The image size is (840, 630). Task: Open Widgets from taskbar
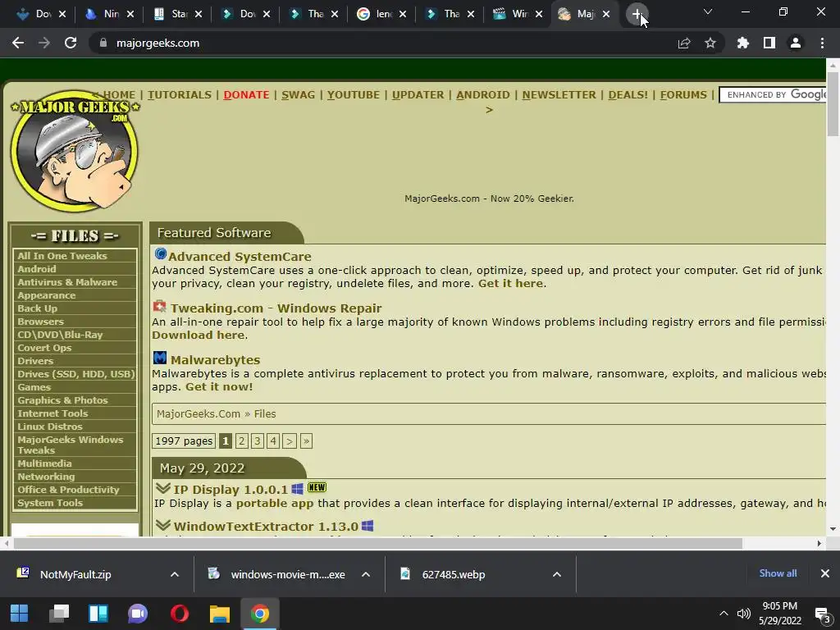(x=98, y=614)
